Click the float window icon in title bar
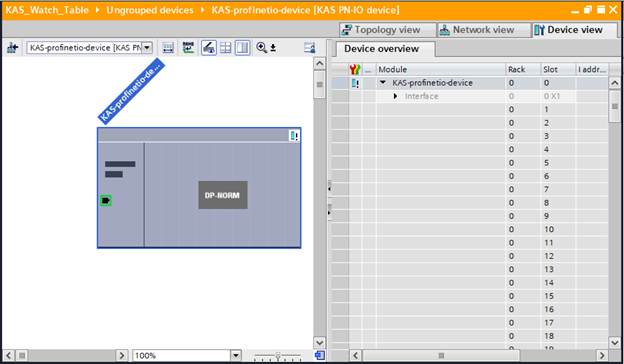Screen dimensions: 624x364 point(588,10)
